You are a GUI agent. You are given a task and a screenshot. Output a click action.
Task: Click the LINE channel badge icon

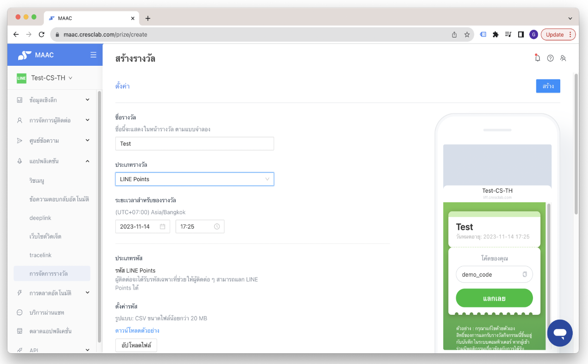pos(22,78)
